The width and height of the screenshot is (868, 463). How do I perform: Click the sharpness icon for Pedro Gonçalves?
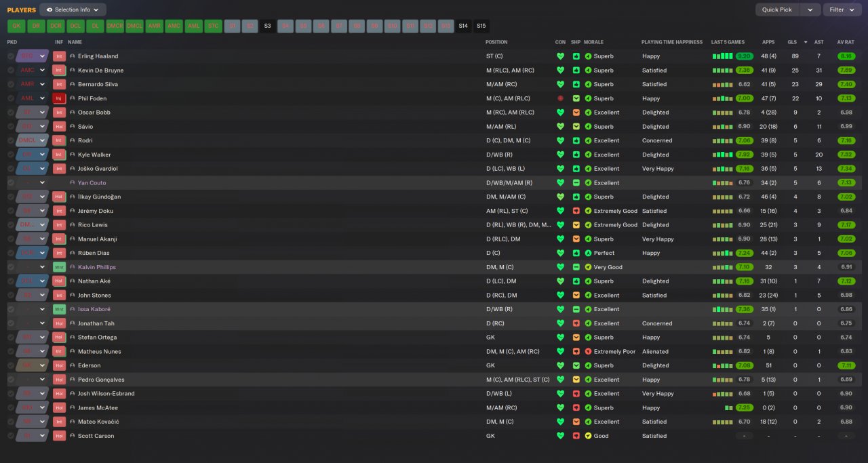576,380
